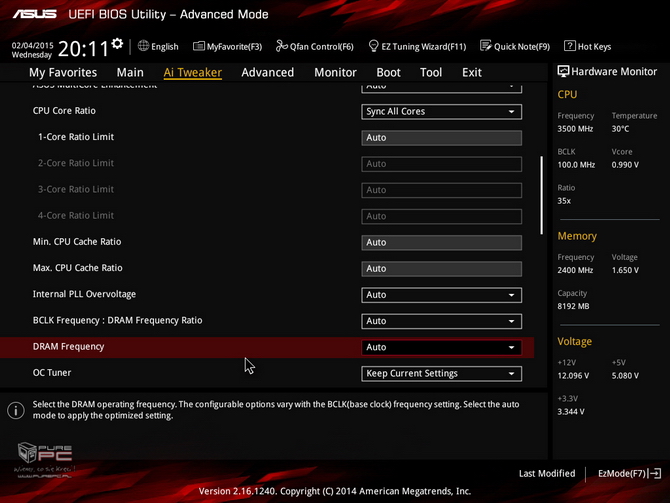The image size is (670, 503).
Task: Open the Tool tab
Action: (x=431, y=72)
